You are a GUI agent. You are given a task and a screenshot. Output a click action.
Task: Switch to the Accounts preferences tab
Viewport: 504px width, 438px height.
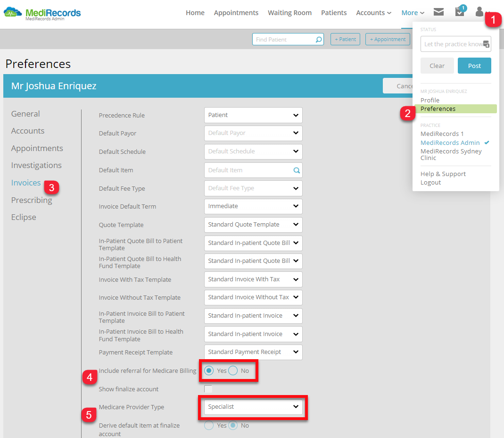pos(28,131)
